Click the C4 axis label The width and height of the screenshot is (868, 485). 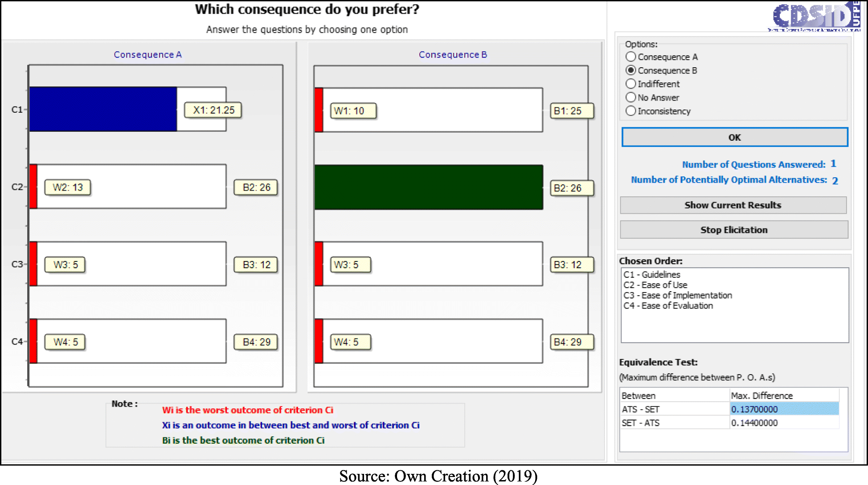click(x=17, y=342)
